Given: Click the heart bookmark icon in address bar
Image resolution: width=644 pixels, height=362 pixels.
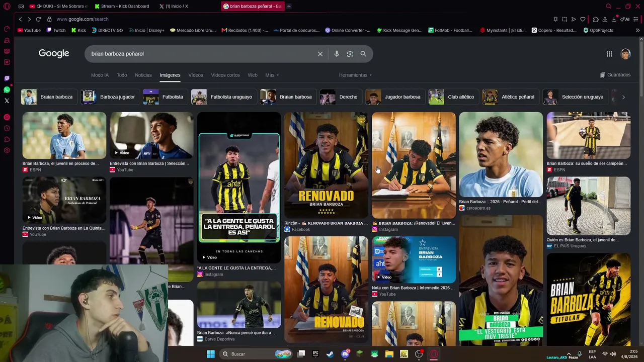Looking at the screenshot, I should 583,19.
